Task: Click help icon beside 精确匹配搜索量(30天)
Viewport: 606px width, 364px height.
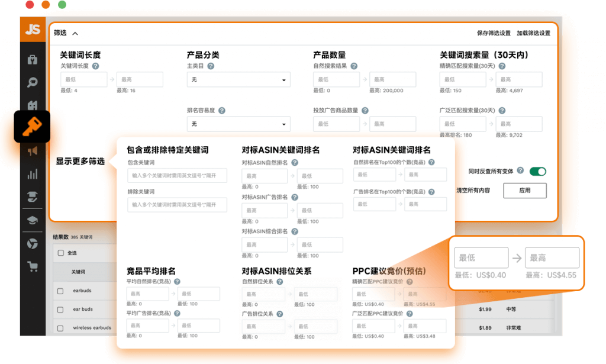Action: [502, 66]
